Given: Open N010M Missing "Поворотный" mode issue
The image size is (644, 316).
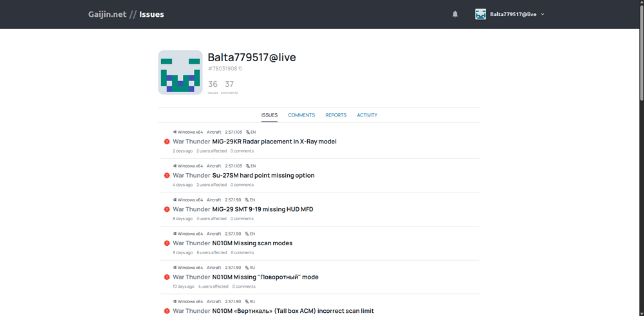Looking at the screenshot, I should point(265,277).
